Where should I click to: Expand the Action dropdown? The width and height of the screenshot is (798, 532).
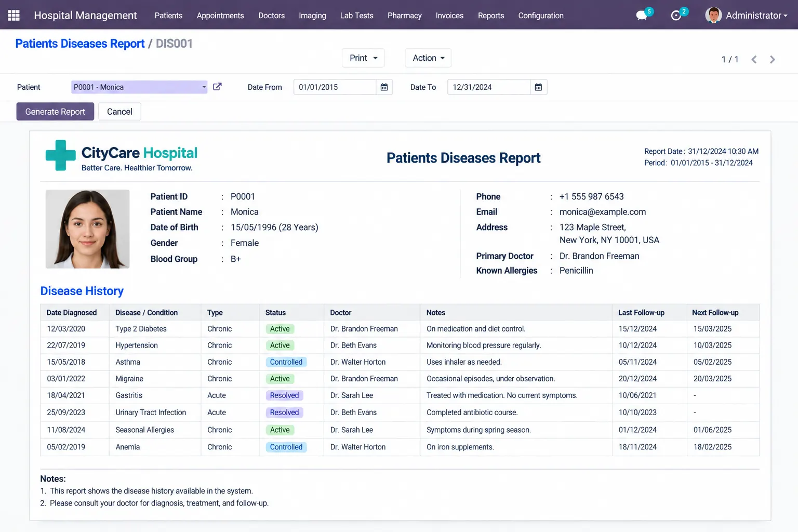(x=428, y=58)
